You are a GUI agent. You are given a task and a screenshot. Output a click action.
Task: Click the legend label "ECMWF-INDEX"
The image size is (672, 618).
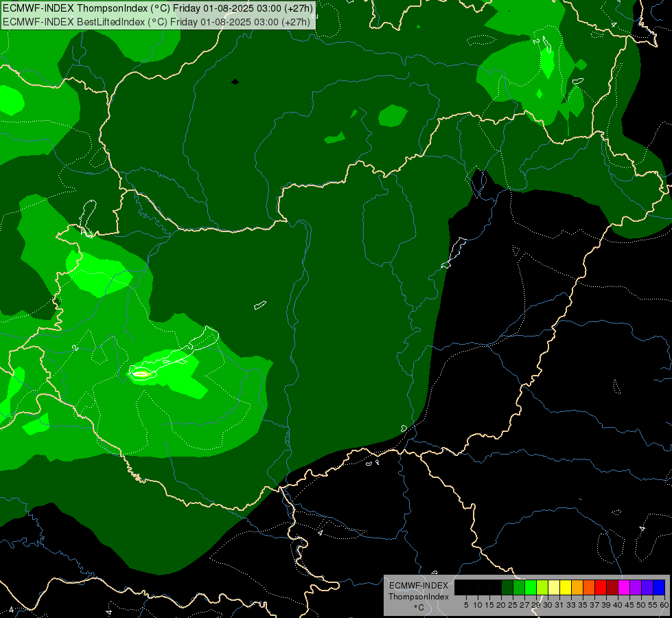[419, 586]
